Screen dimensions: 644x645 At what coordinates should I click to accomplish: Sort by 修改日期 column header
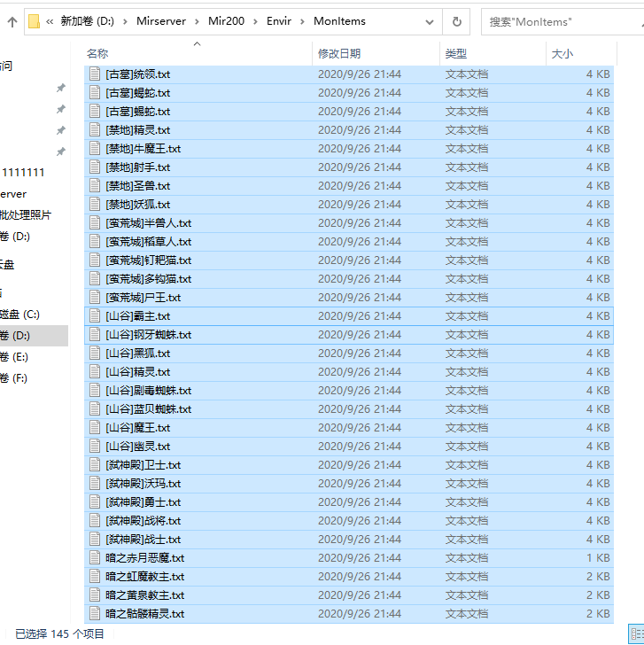click(339, 53)
